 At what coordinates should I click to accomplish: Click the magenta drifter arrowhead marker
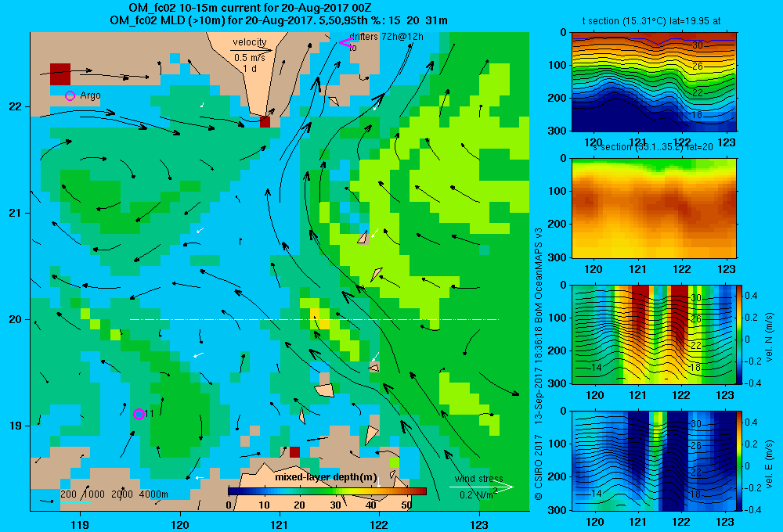(x=347, y=43)
